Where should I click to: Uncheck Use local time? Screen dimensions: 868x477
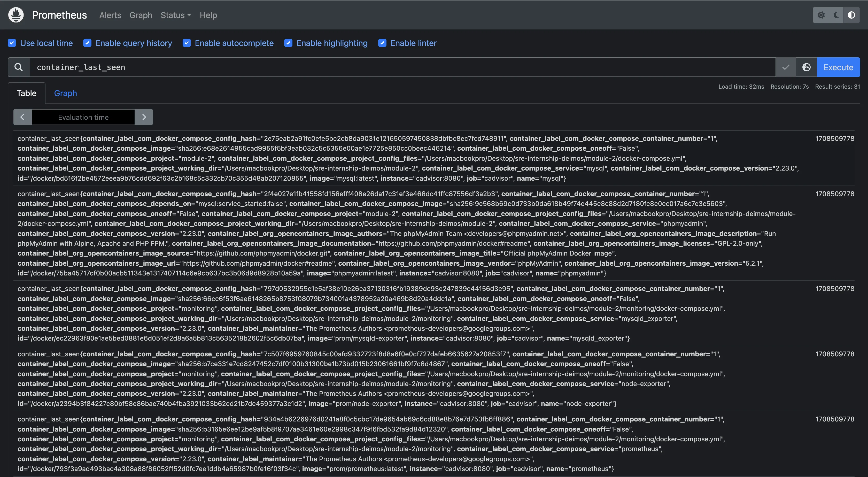point(12,43)
